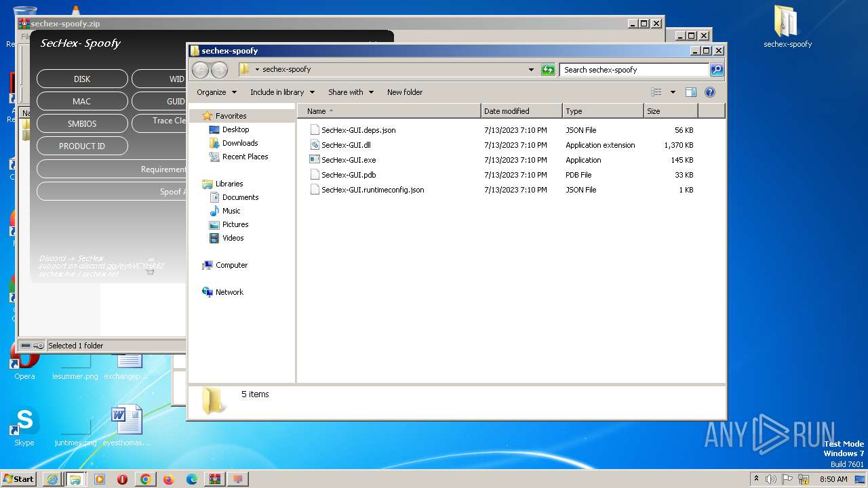Show hidden tray icons arrow

click(756, 479)
